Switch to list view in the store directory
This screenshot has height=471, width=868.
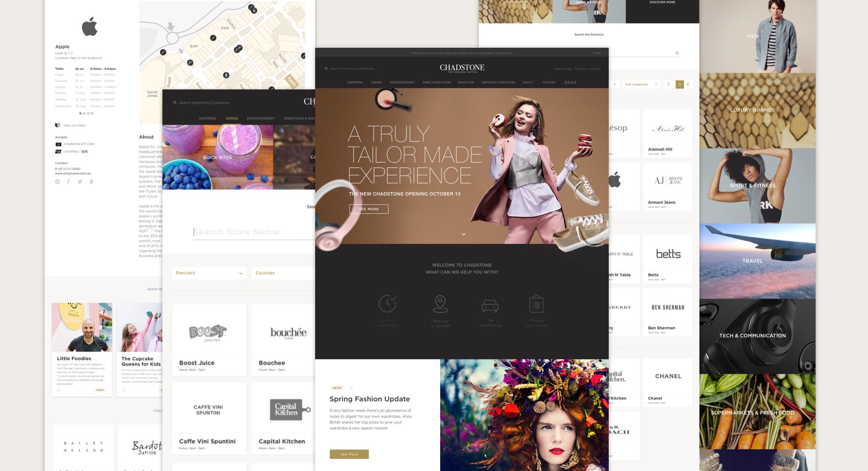688,84
